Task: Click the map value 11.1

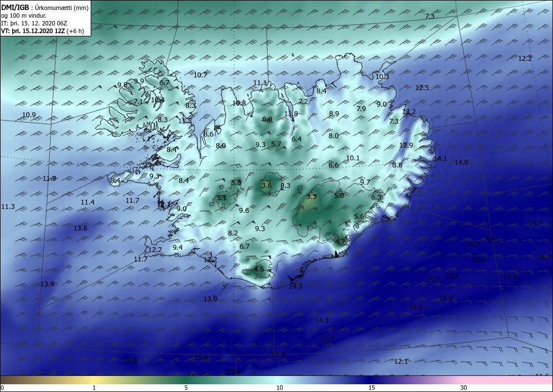Action: pos(260,83)
